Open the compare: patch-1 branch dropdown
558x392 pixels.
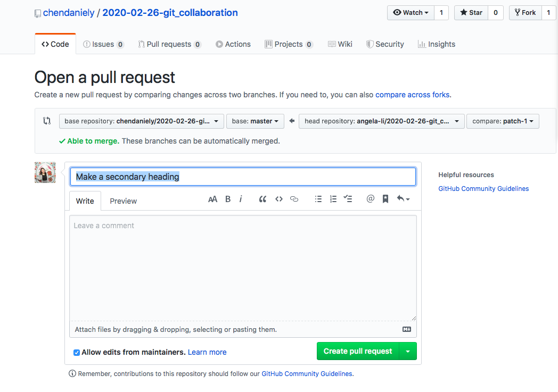tap(503, 121)
